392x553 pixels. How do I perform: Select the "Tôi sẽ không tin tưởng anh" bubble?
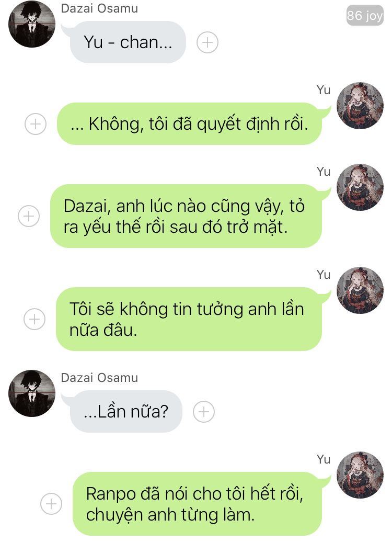189,319
